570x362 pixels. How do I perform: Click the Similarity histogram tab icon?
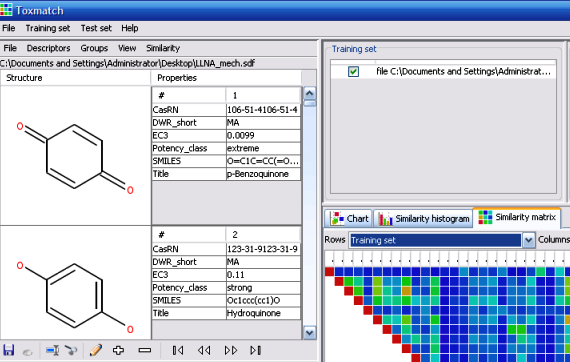tap(385, 219)
